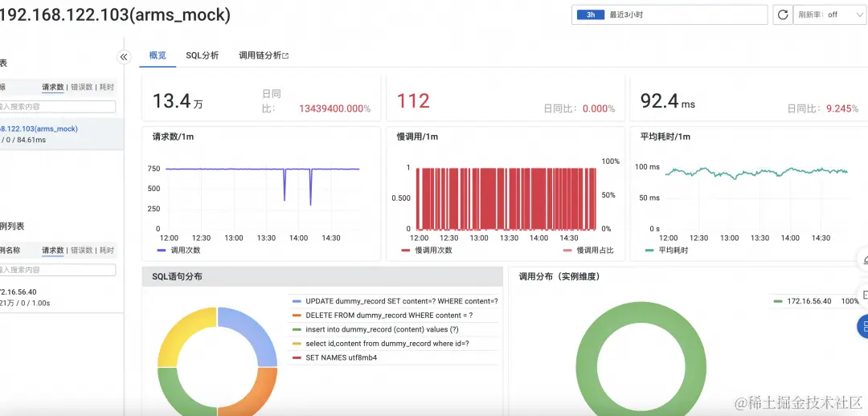Focus the upper search input field
The height and width of the screenshot is (416, 868).
tap(56, 107)
